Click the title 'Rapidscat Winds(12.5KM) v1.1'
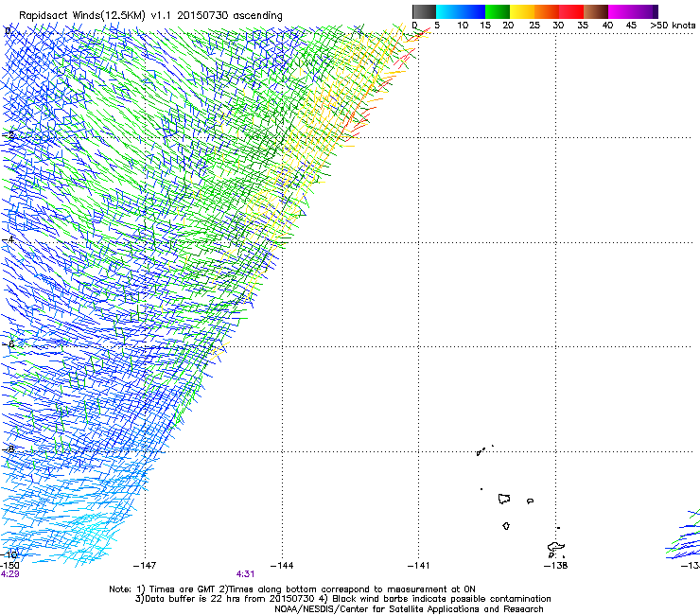The height and width of the screenshot is (615, 700). coord(96,16)
